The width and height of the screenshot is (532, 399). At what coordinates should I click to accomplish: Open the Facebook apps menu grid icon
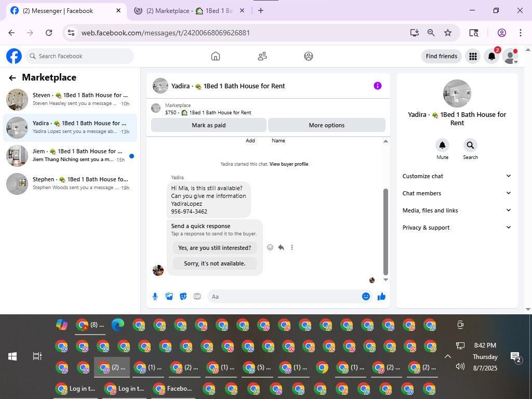point(473,56)
